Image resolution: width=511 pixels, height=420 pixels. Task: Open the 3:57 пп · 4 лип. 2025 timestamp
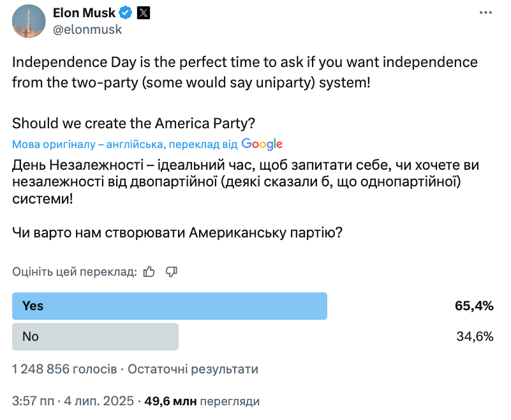[x=73, y=401]
